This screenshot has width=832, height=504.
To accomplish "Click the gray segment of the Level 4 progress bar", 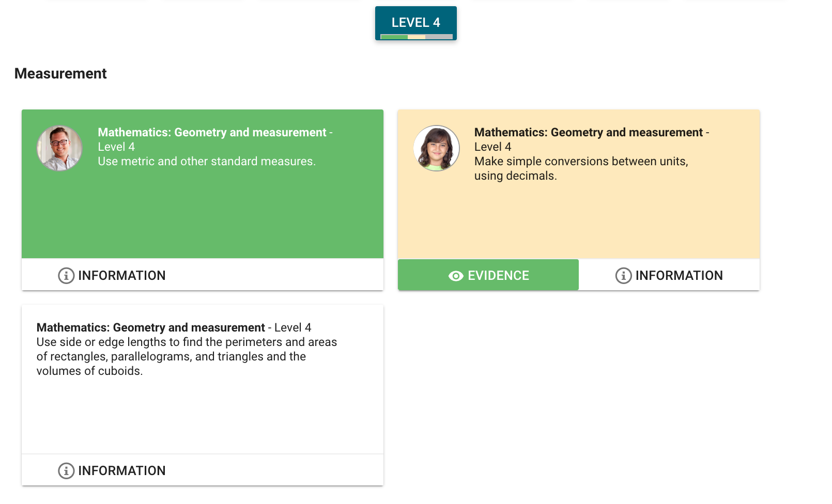I will coord(439,37).
